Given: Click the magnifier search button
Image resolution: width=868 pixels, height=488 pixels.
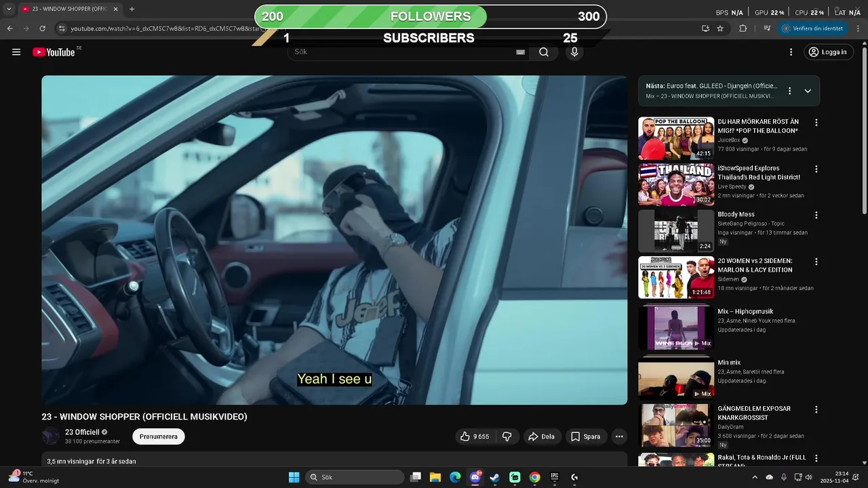Looking at the screenshot, I should (544, 52).
